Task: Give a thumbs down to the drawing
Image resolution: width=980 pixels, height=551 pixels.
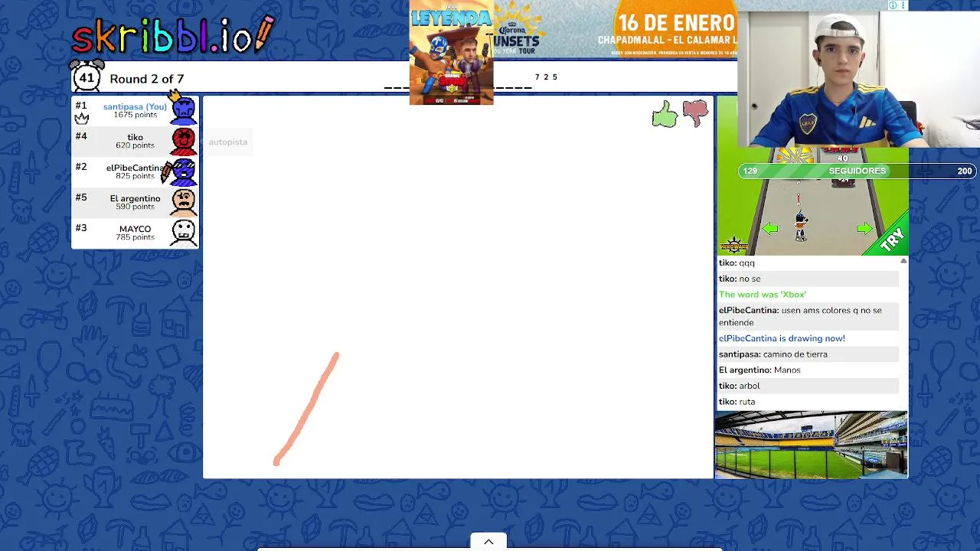Action: coord(695,114)
